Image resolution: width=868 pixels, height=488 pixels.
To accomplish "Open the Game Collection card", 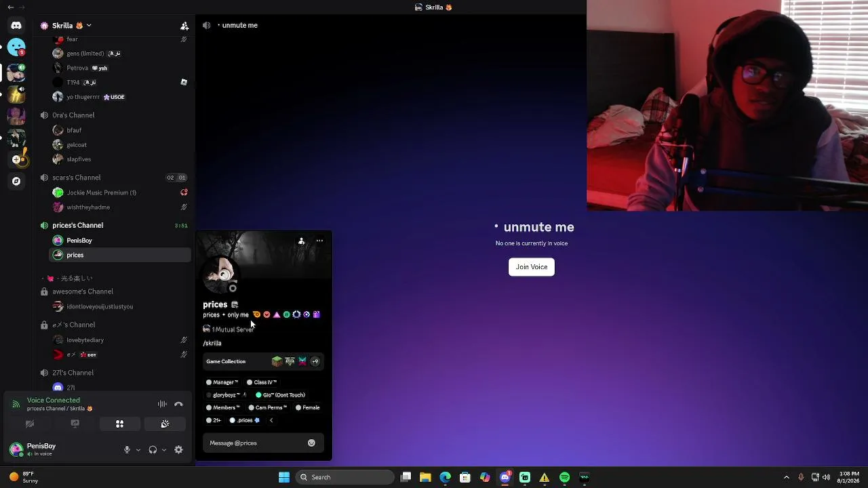I will tap(263, 361).
